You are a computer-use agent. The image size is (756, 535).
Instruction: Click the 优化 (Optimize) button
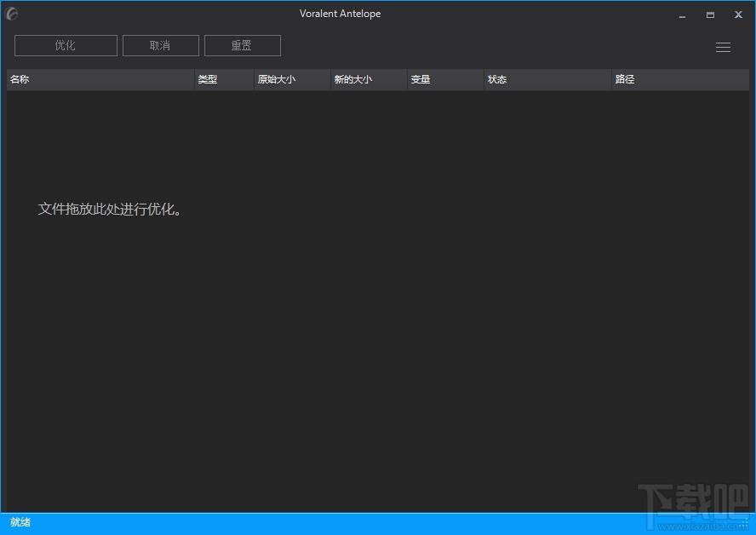point(66,45)
